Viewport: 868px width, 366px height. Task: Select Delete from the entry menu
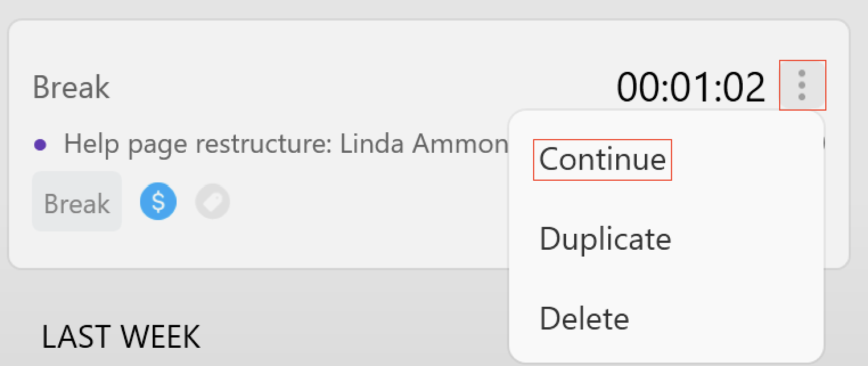click(584, 319)
